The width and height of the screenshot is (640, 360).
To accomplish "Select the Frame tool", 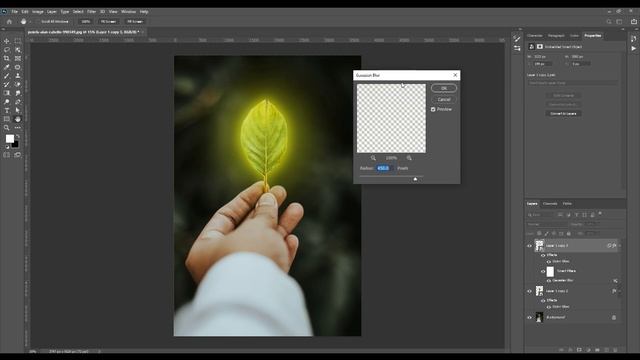I will point(18,58).
